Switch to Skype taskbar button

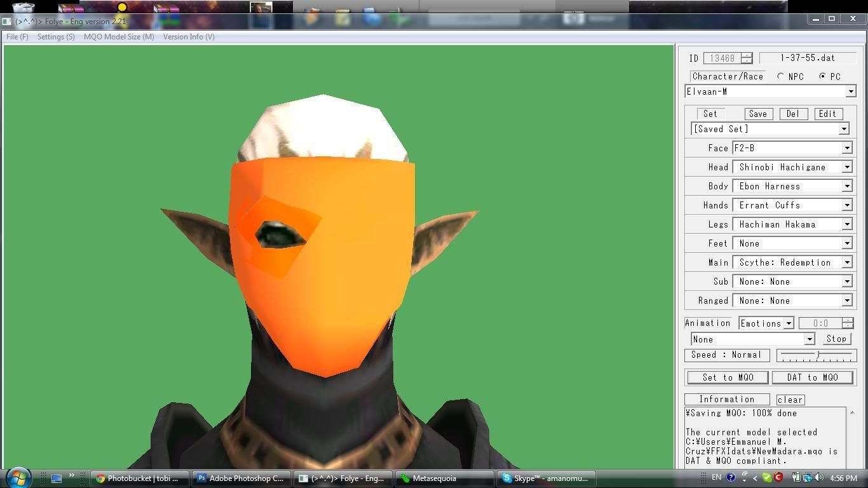[545, 478]
